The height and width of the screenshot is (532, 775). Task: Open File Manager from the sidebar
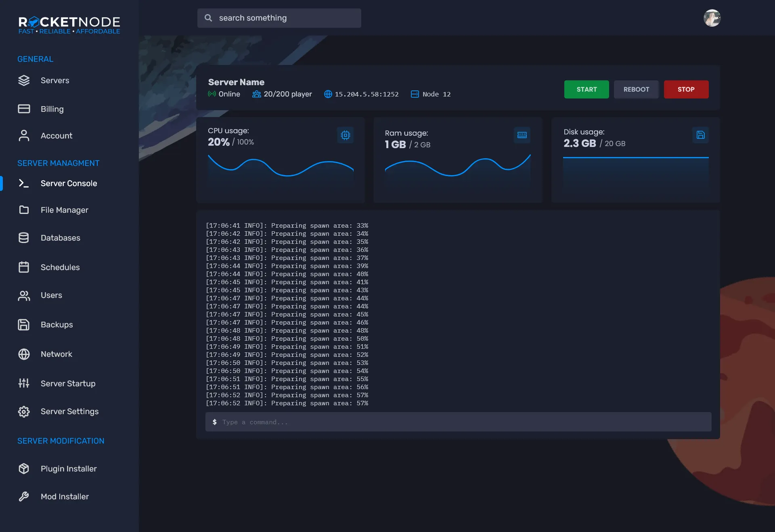(x=64, y=210)
